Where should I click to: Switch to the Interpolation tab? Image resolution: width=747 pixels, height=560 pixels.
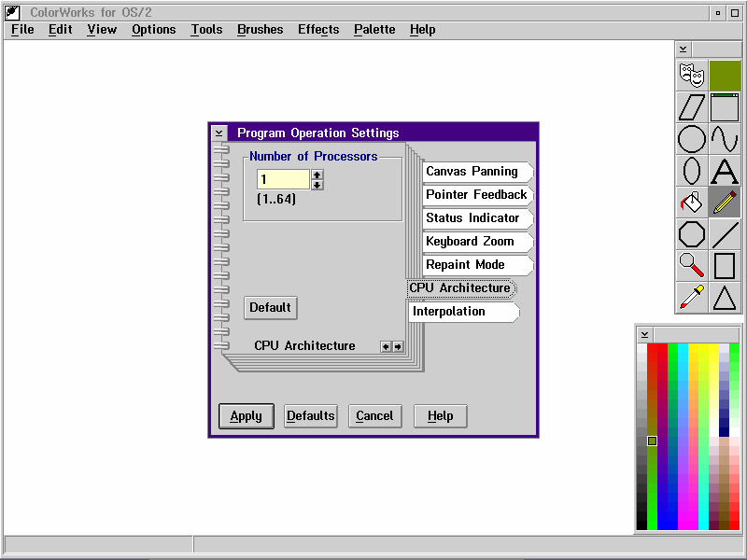click(463, 312)
